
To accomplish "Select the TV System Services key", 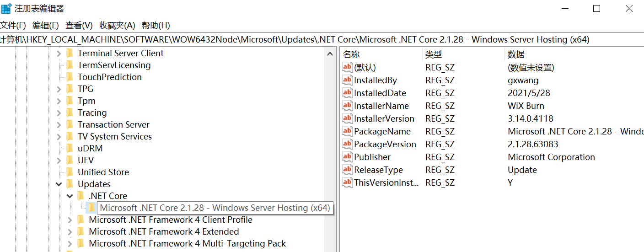I will pyautogui.click(x=115, y=137).
